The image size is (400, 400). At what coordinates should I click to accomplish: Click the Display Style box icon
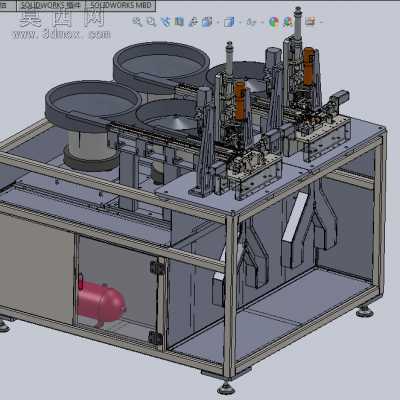229,22
